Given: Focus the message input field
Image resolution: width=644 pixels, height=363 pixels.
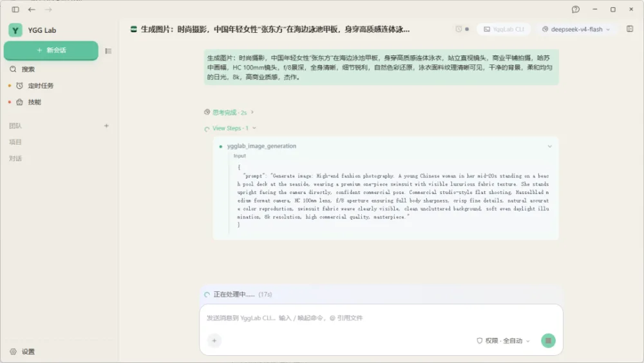Looking at the screenshot, I should point(381,318).
